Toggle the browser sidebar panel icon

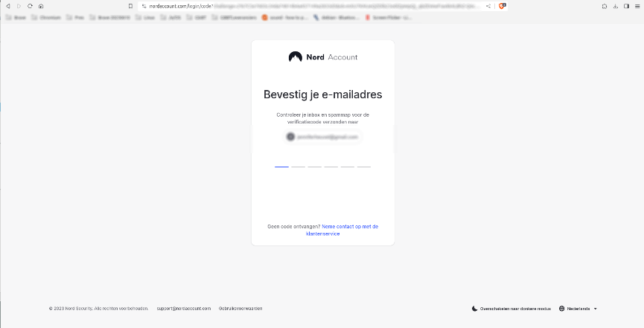[626, 6]
